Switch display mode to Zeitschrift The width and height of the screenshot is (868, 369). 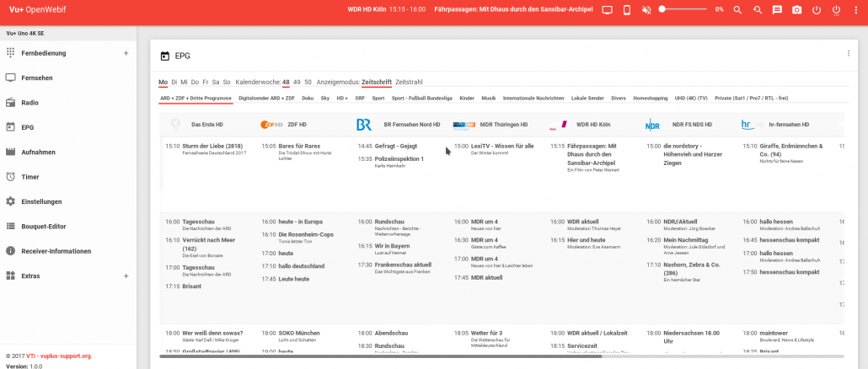[x=377, y=83]
